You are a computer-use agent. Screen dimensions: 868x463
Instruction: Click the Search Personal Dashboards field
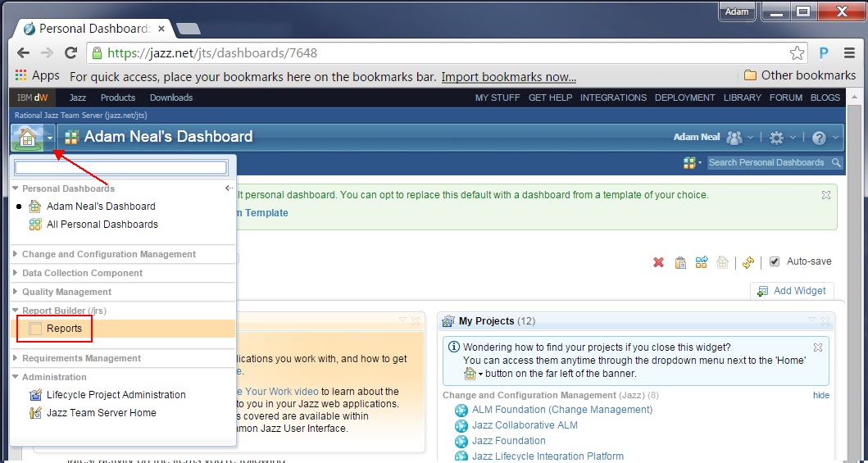tap(768, 162)
